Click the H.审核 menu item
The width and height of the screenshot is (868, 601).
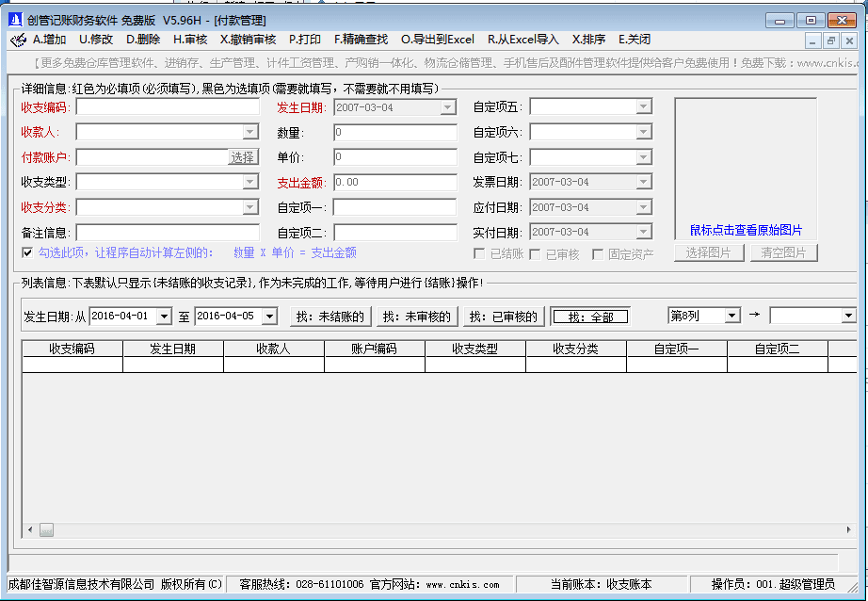[190, 40]
